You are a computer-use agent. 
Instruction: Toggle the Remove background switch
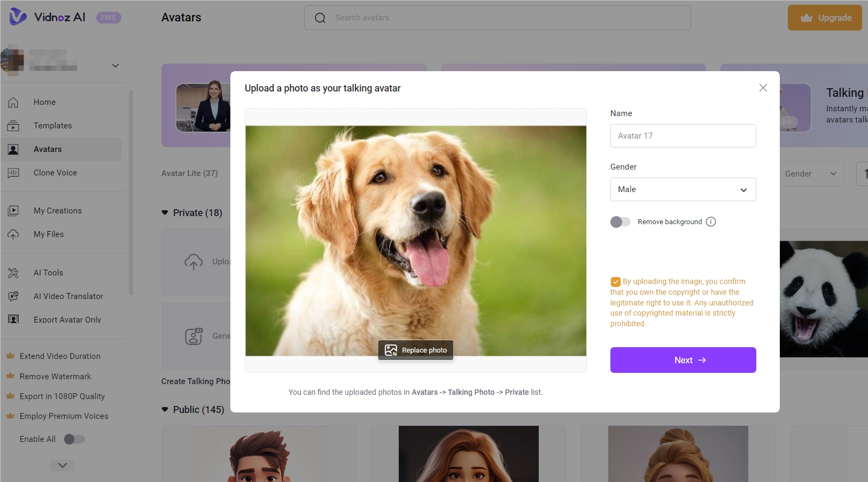tap(621, 222)
